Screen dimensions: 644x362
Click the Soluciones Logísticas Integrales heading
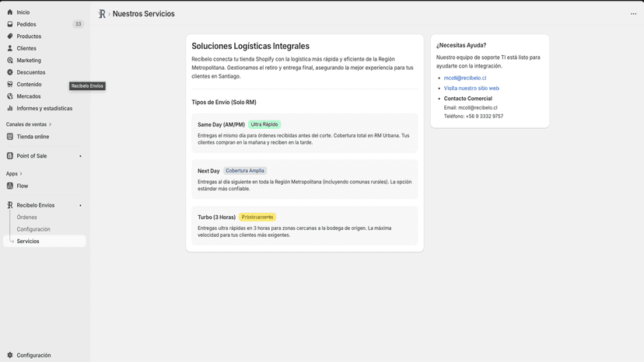[x=250, y=47]
